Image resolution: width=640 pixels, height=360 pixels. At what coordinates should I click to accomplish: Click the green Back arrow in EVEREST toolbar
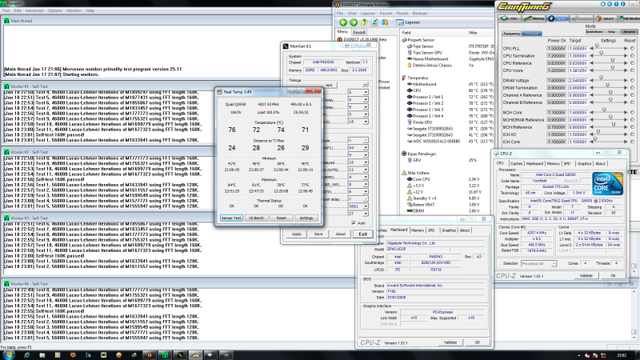tap(343, 22)
